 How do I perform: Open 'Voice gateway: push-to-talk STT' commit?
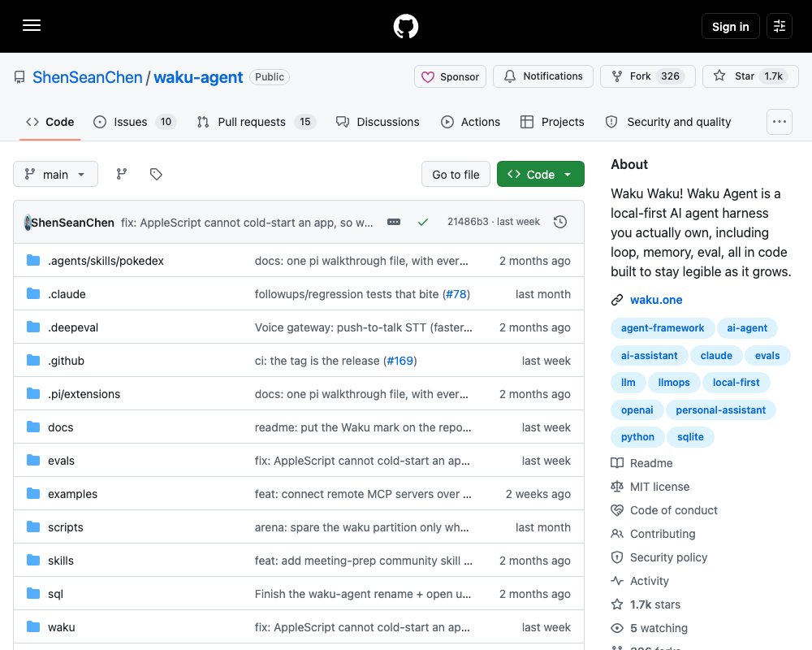364,327
